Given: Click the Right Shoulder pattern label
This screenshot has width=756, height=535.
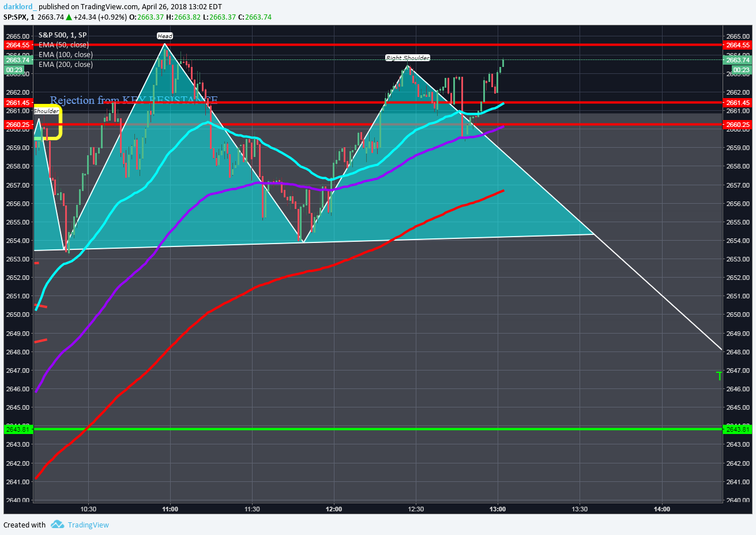Looking at the screenshot, I should pyautogui.click(x=408, y=58).
